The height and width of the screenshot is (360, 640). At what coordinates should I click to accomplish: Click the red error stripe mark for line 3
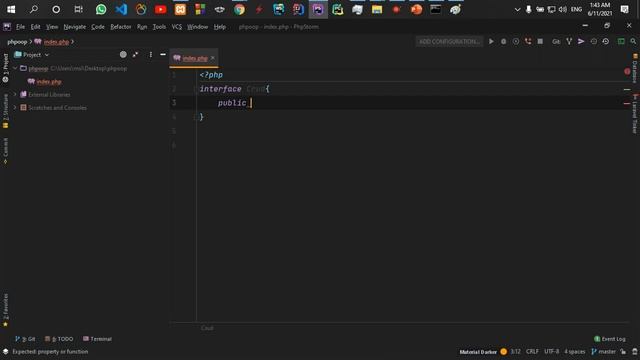pos(627,103)
